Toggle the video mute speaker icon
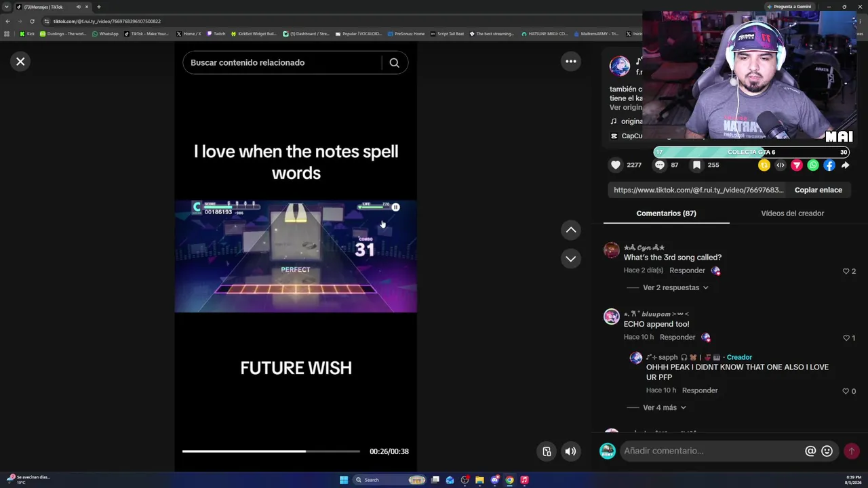 (x=571, y=451)
